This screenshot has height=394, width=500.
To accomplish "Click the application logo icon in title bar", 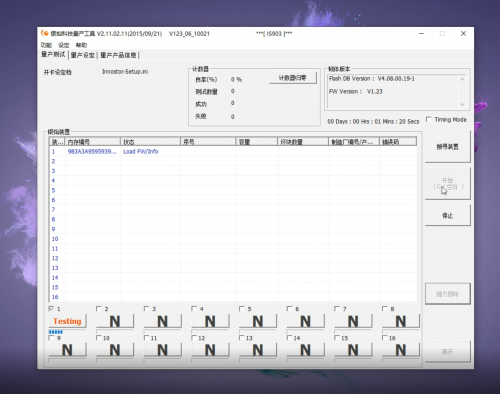I will click(45, 33).
